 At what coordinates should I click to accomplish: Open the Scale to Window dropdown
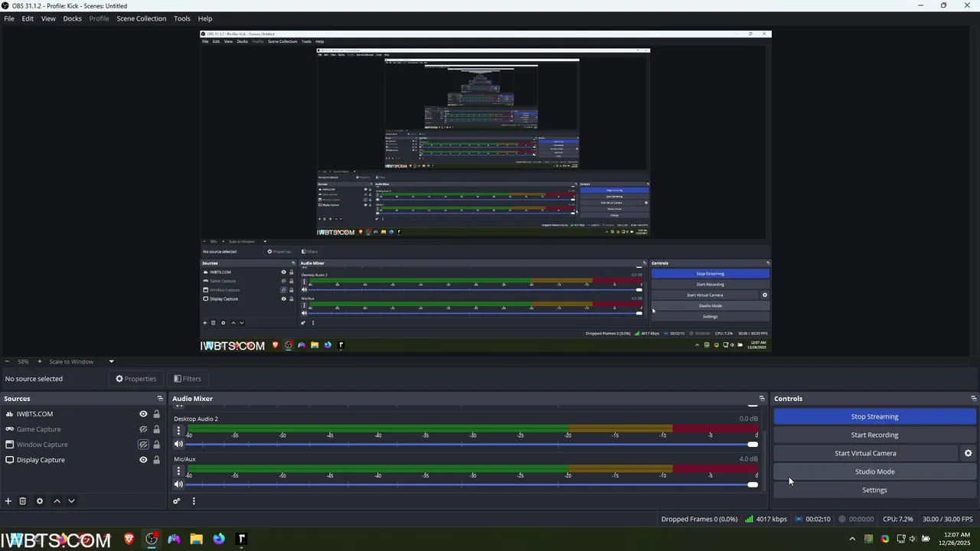coord(81,361)
